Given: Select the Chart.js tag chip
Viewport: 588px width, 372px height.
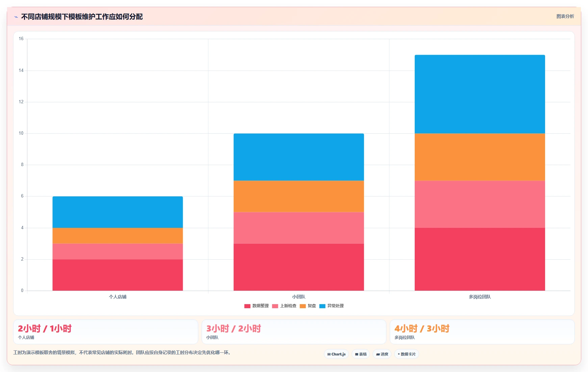Looking at the screenshot, I should [x=336, y=354].
